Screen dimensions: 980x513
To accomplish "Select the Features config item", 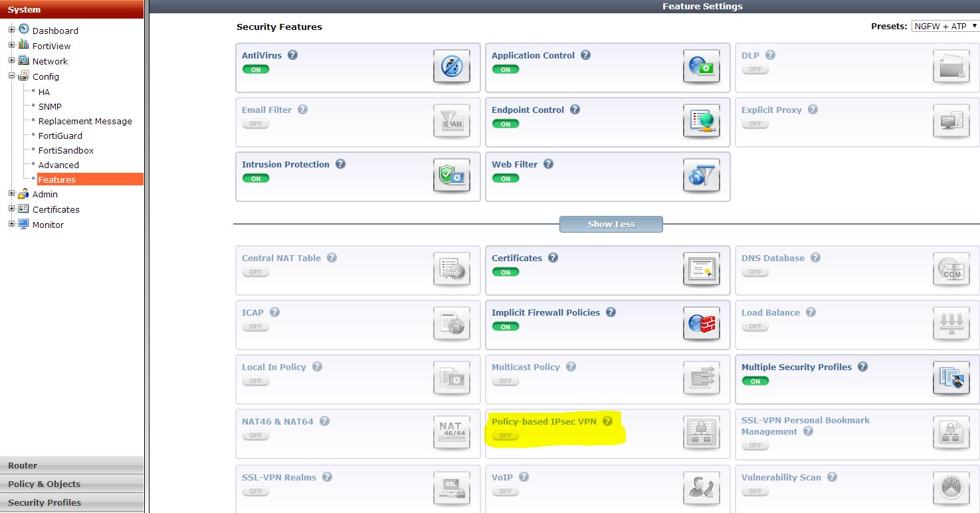I will click(90, 179).
